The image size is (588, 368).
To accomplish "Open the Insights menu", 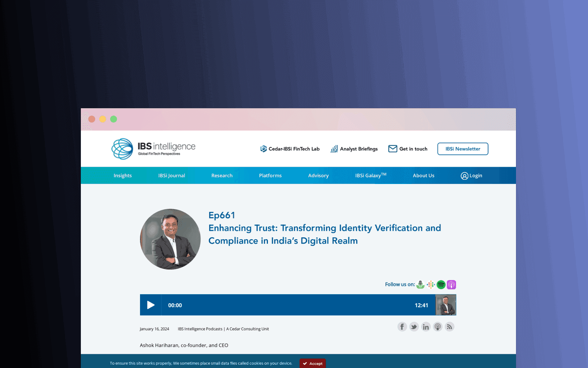I will tap(122, 176).
